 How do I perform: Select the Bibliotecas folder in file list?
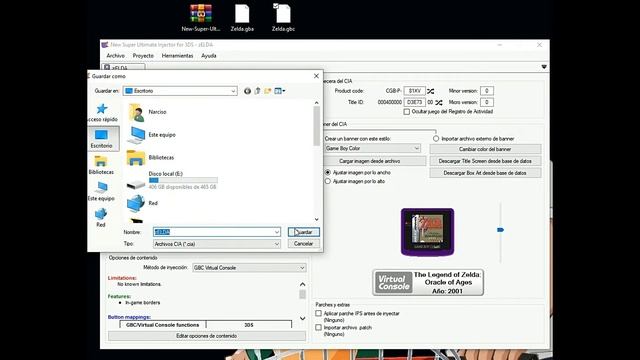click(x=151, y=158)
